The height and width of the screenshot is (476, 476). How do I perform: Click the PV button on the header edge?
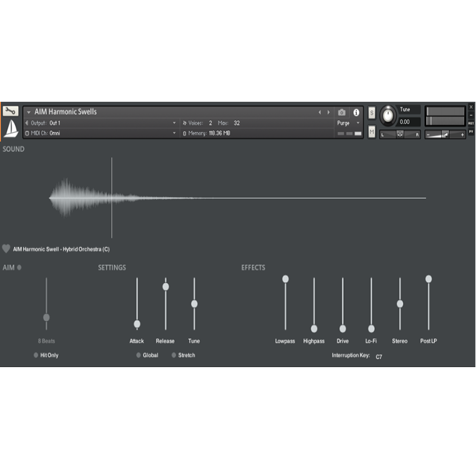click(x=471, y=131)
